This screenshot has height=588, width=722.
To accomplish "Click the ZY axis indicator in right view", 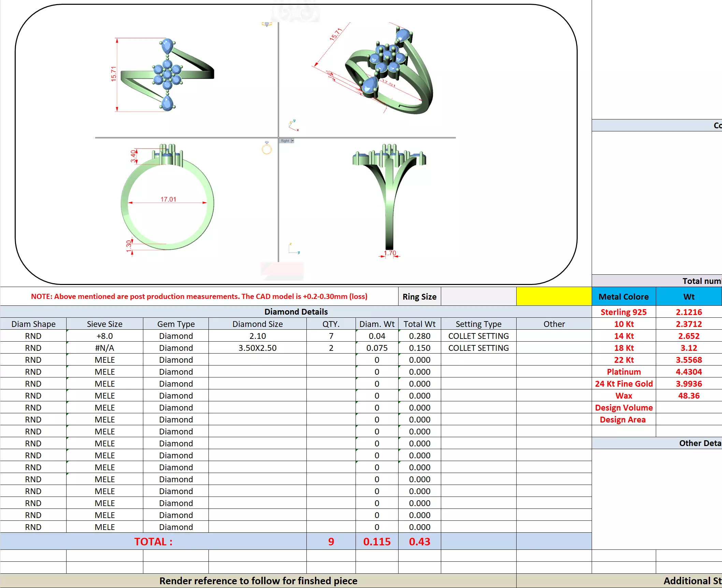I will [x=293, y=249].
